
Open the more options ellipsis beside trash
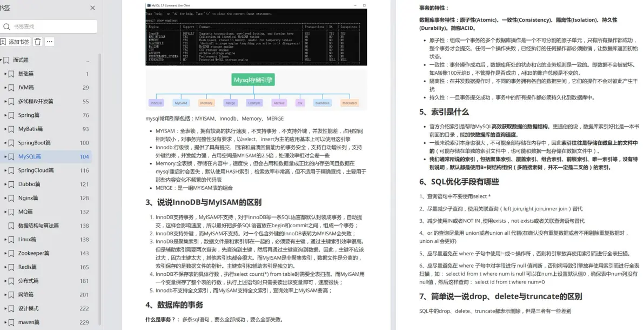[50, 42]
